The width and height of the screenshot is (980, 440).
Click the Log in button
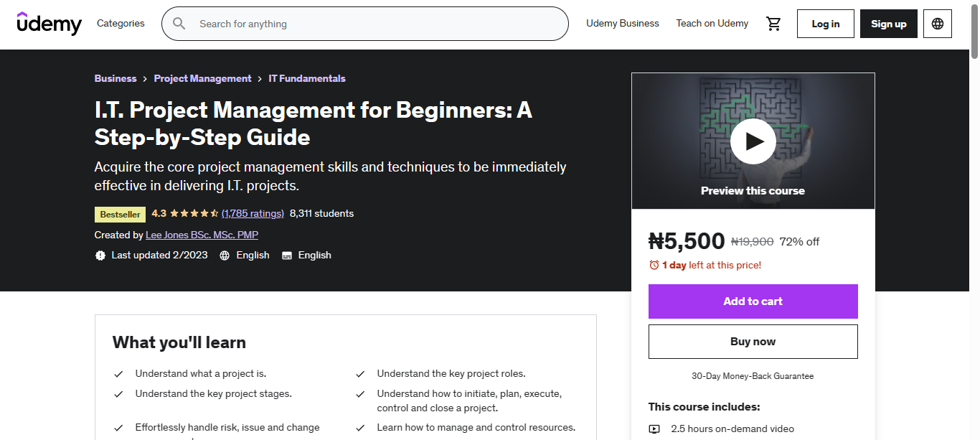826,24
